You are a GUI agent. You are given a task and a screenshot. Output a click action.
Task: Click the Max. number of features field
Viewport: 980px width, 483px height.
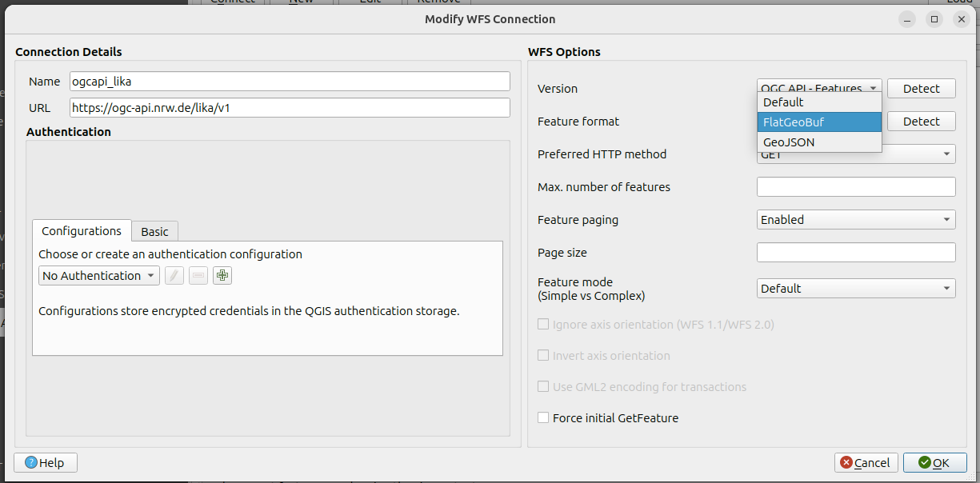(x=855, y=187)
